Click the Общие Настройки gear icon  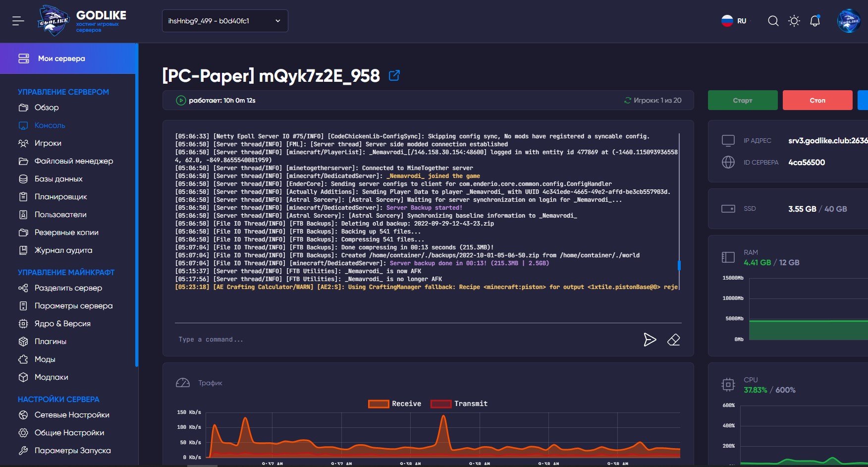click(x=23, y=433)
